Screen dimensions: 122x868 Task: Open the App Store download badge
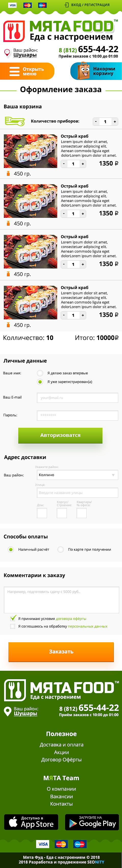tap(31, 822)
